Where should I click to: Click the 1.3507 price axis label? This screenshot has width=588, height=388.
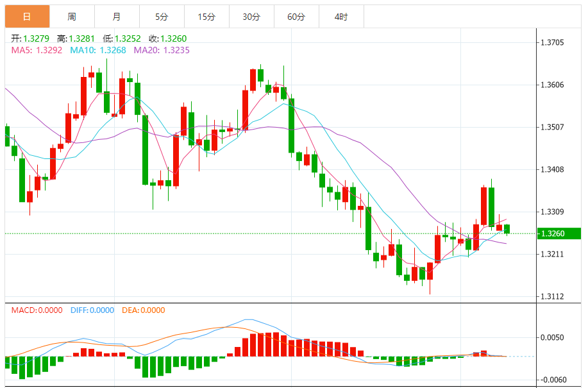coord(552,127)
